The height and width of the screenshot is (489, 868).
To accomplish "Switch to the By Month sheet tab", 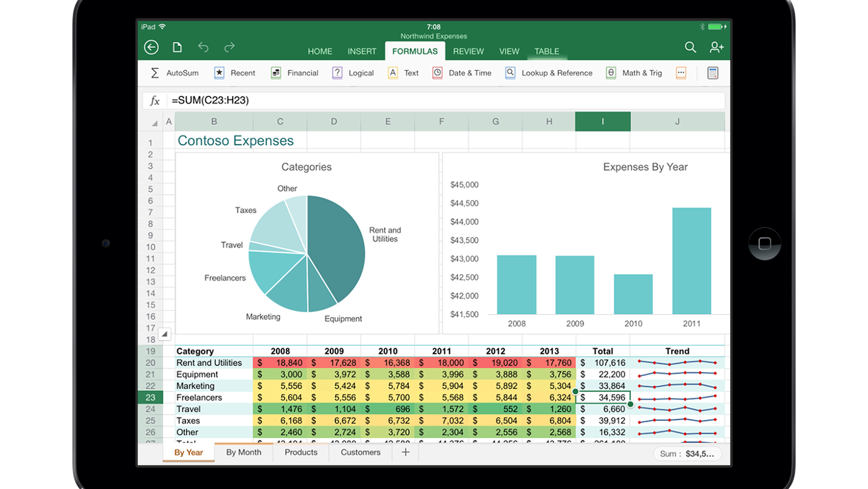I will click(244, 452).
